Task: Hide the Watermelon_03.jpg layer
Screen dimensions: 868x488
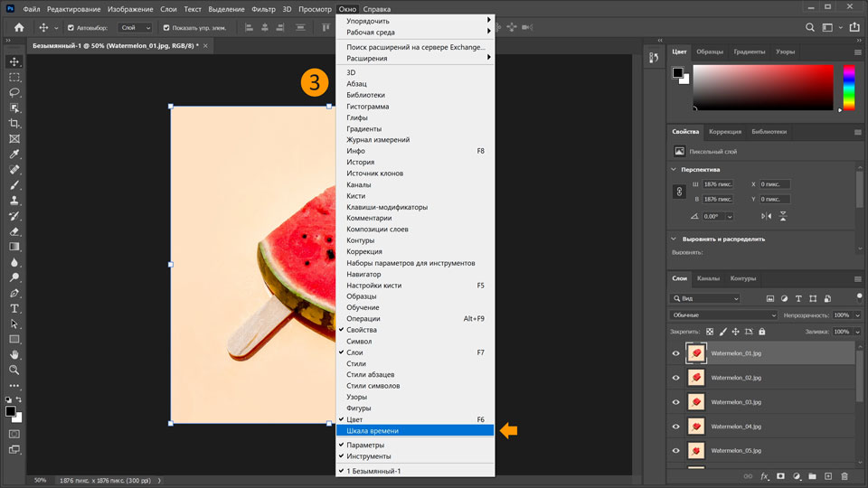Action: [676, 402]
